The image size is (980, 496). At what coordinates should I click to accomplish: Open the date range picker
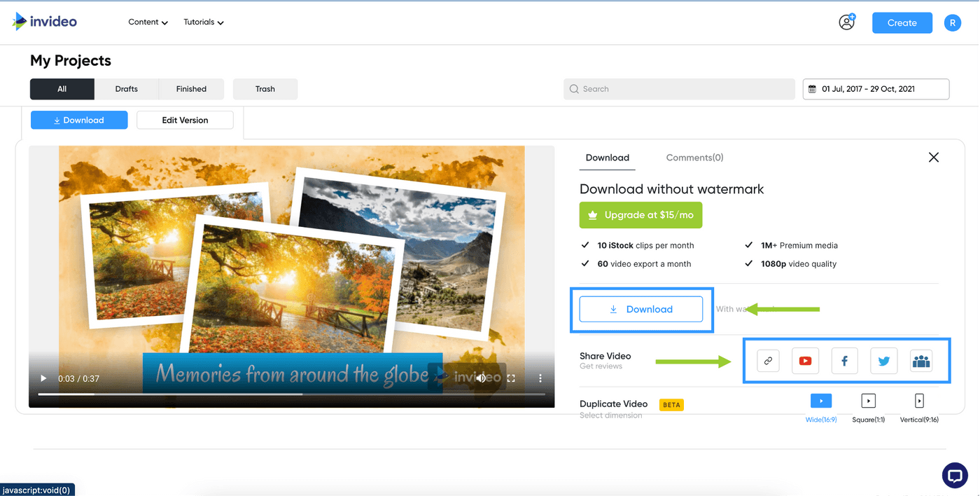(x=876, y=89)
